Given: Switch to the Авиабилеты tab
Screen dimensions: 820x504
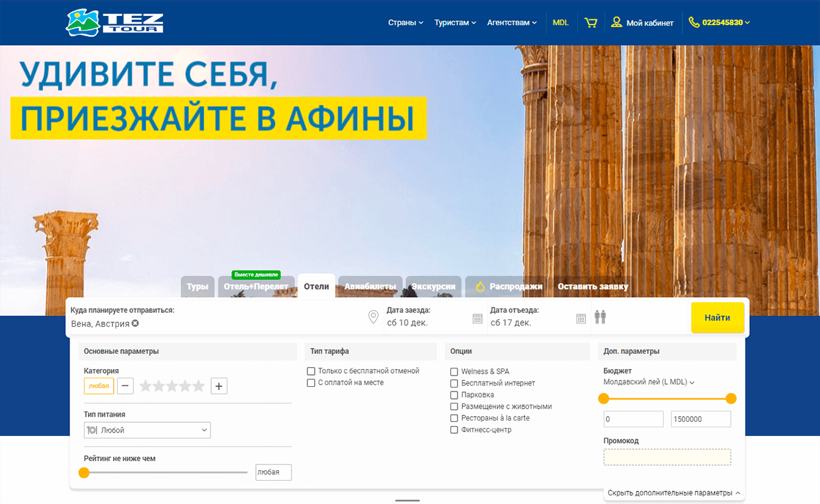Looking at the screenshot, I should click(370, 286).
